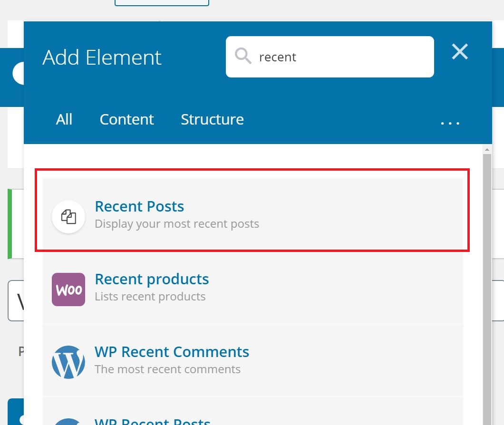Select the Recent Posts element title
504x425 pixels.
(139, 206)
